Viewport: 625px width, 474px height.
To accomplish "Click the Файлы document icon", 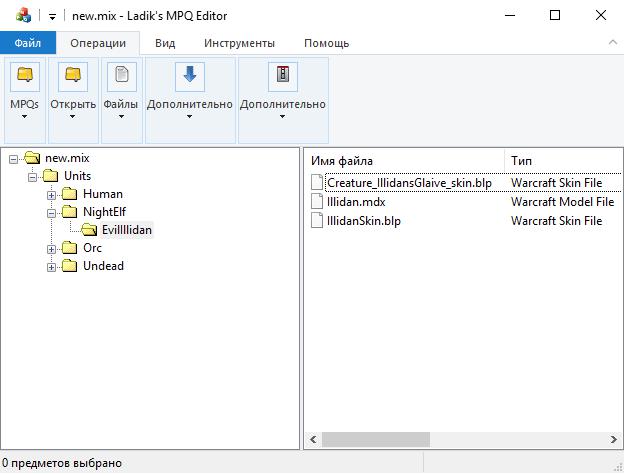I will 121,75.
